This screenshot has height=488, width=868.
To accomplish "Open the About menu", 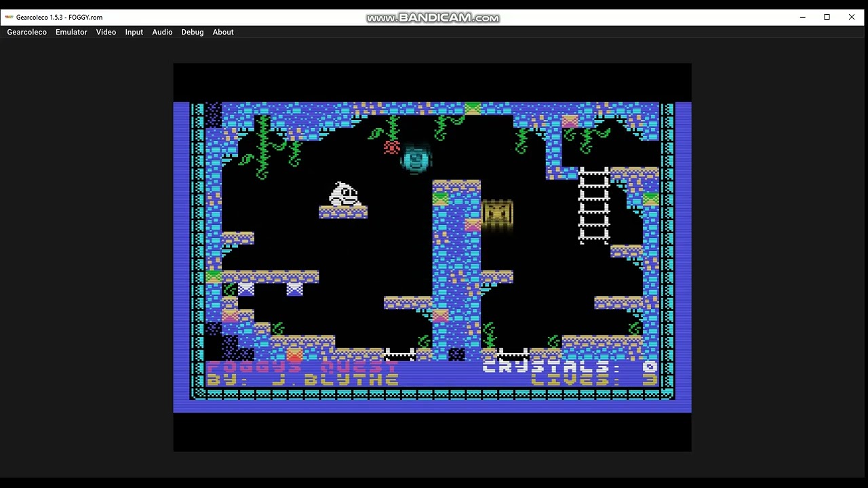I will [223, 32].
